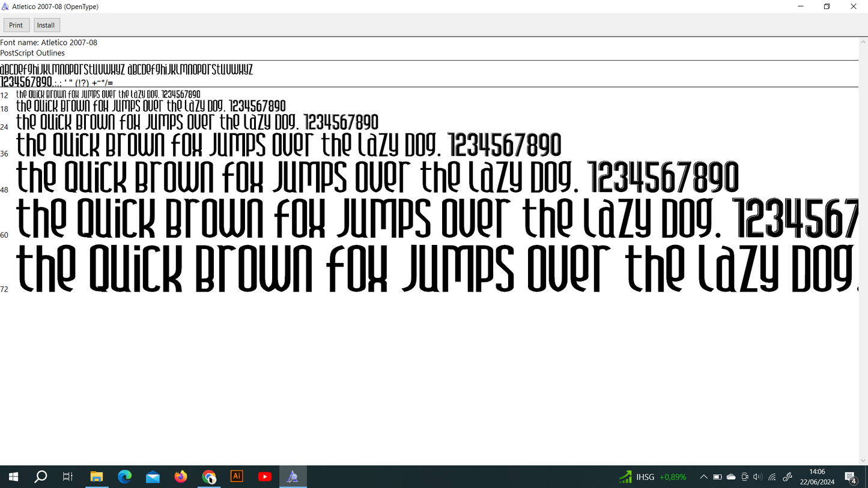Open YouTube app from taskbar

(x=265, y=477)
